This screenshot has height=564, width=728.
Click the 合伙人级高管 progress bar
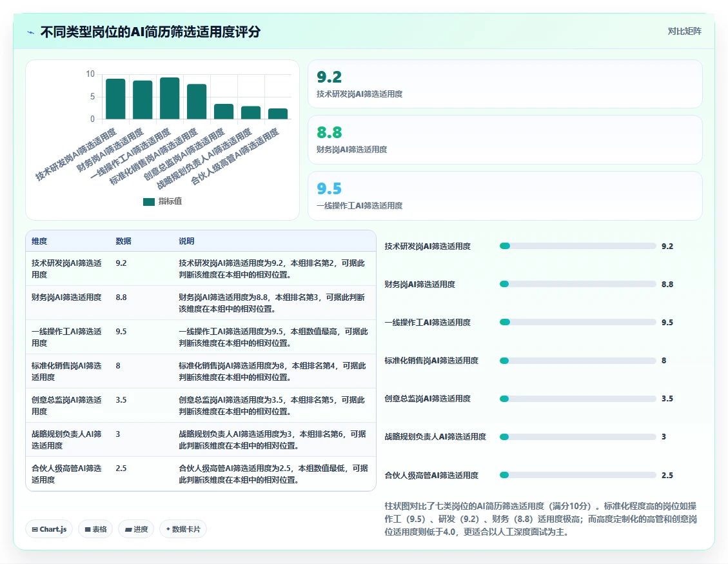(578, 475)
